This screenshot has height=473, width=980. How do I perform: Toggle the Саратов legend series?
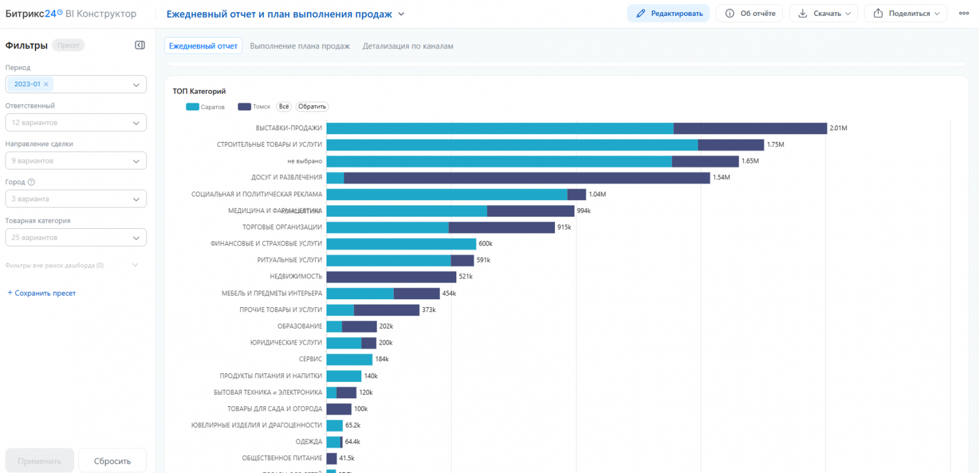[205, 107]
